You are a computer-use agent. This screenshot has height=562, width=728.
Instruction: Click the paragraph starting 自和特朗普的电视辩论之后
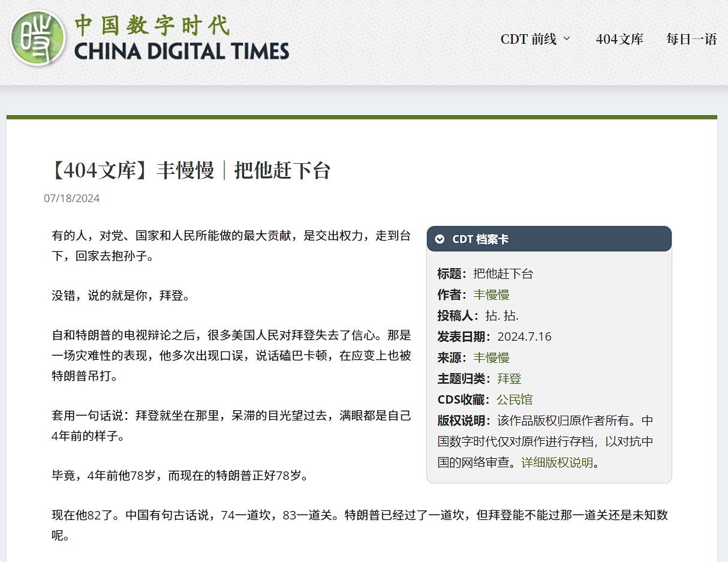pos(231,356)
